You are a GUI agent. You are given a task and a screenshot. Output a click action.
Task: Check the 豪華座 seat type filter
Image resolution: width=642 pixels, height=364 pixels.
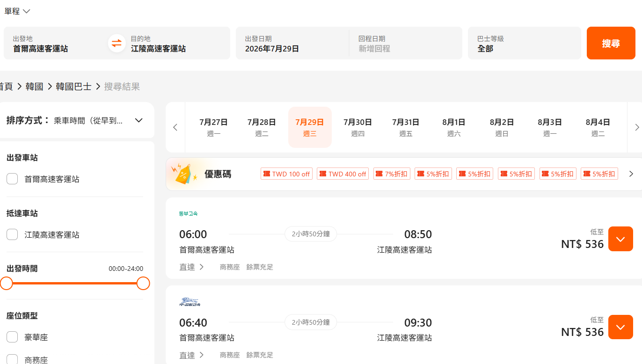(12, 337)
